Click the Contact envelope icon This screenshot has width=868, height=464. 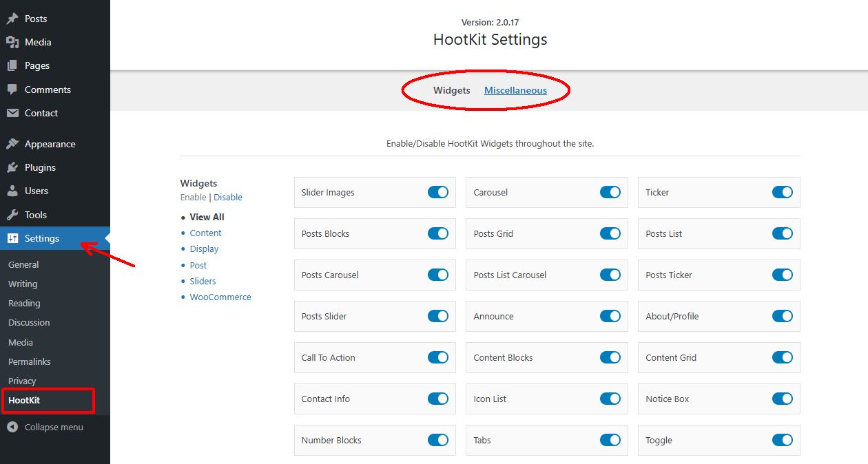[12, 113]
